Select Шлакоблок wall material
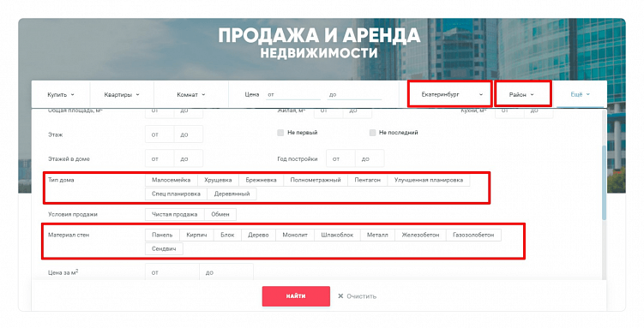 (337, 235)
